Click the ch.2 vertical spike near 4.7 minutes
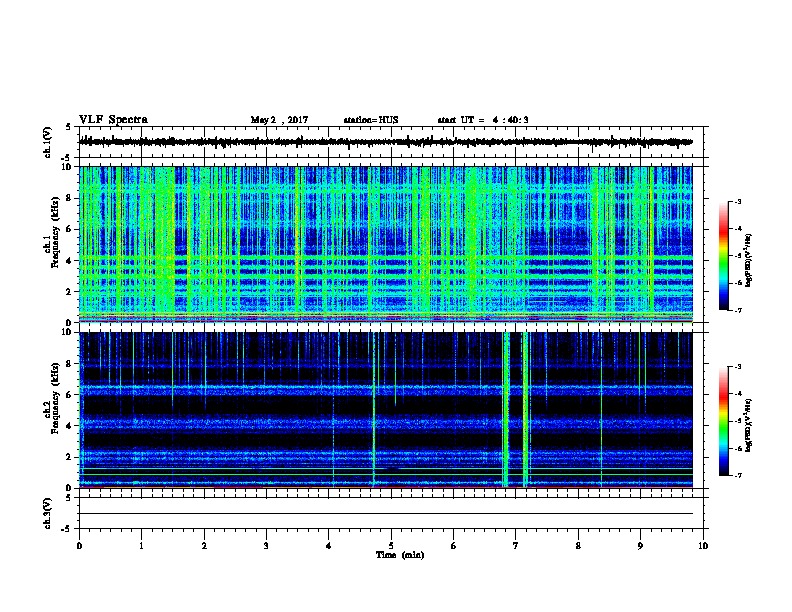This screenshot has height=612, width=792. pos(374,410)
